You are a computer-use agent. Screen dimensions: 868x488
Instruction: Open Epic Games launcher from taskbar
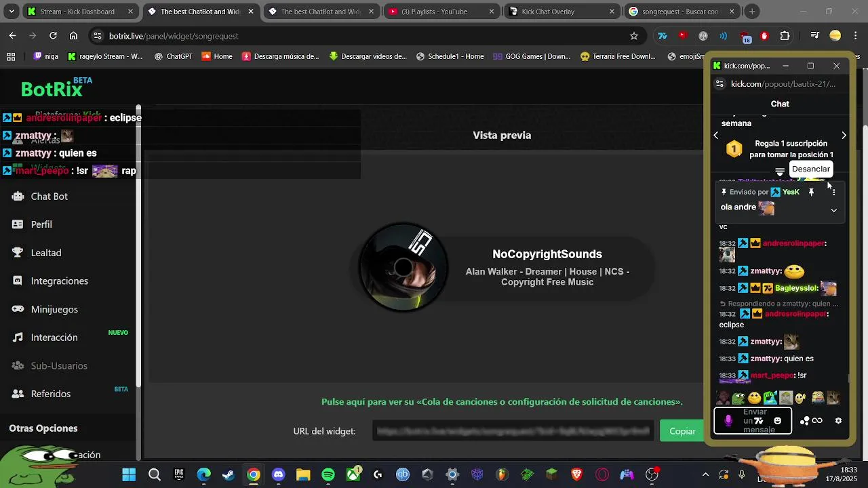(x=179, y=474)
